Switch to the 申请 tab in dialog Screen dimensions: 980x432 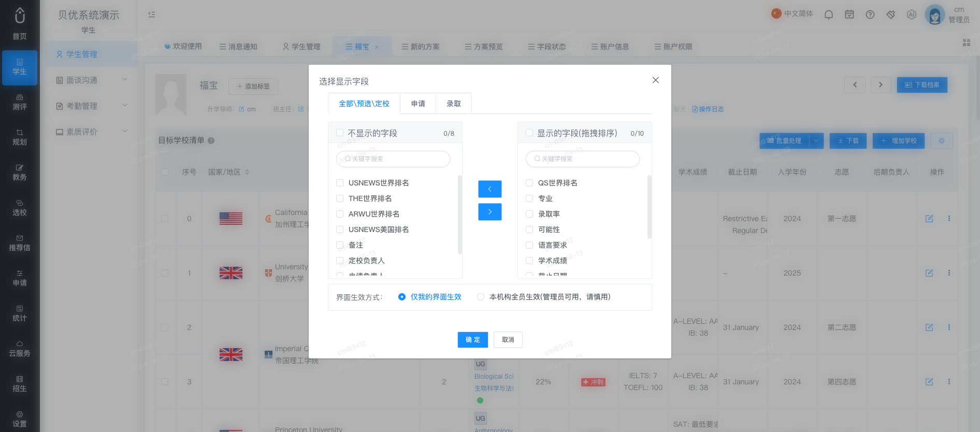coord(418,104)
